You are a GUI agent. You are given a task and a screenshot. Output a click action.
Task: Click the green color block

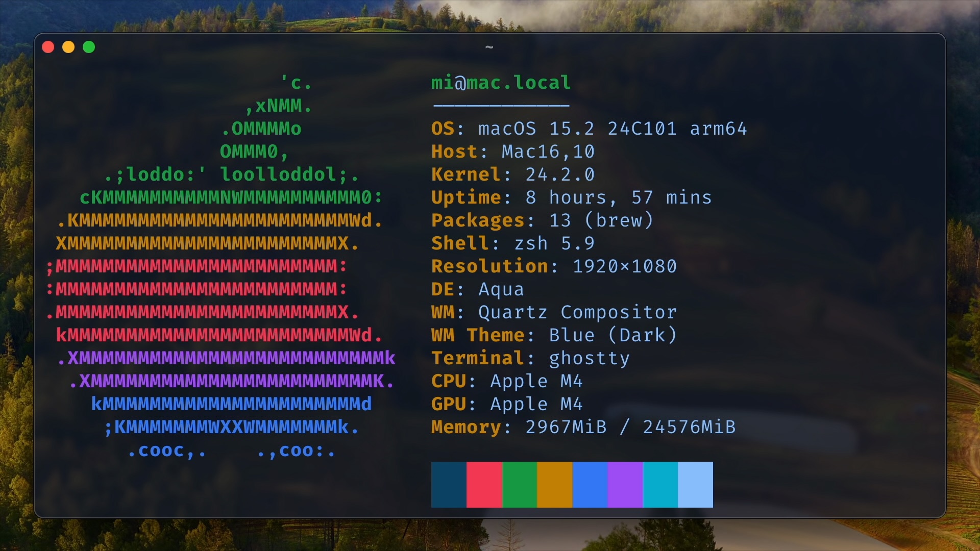click(x=519, y=485)
